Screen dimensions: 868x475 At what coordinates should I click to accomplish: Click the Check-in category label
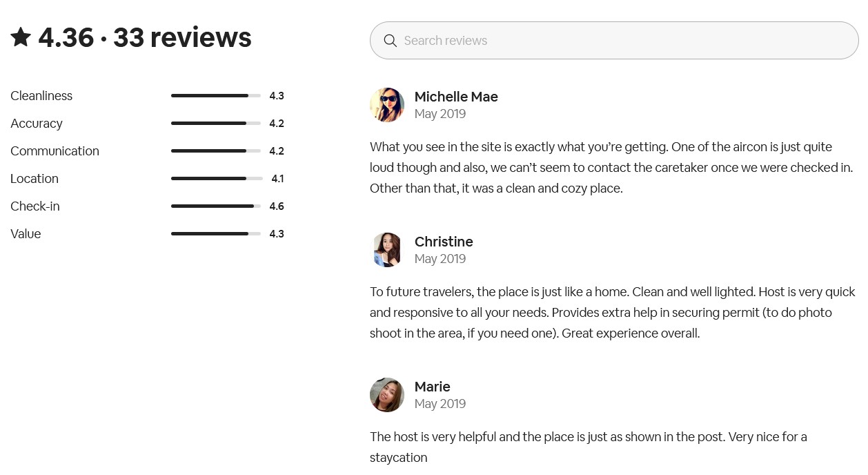(x=35, y=206)
